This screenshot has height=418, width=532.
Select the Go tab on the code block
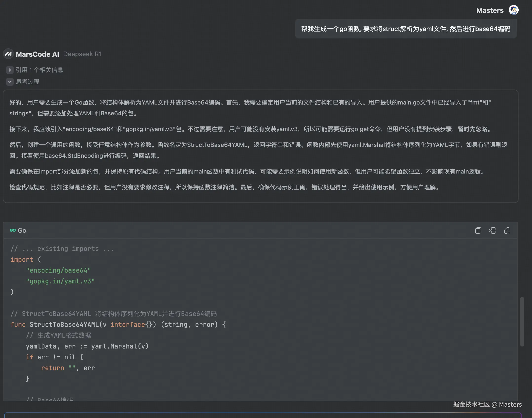pyautogui.click(x=18, y=230)
